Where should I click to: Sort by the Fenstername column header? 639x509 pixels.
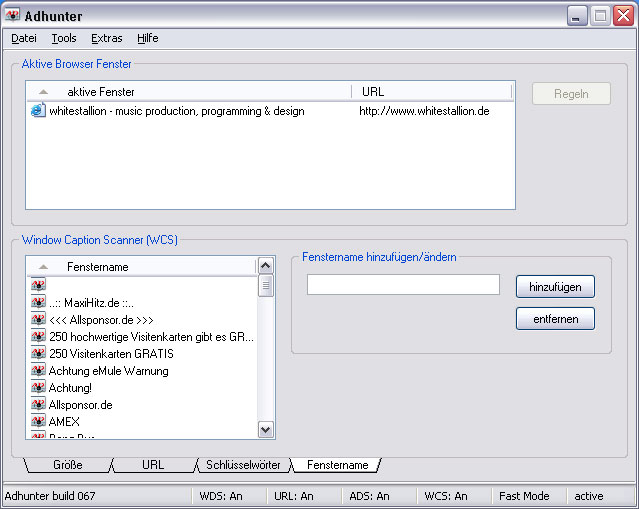coord(97,267)
